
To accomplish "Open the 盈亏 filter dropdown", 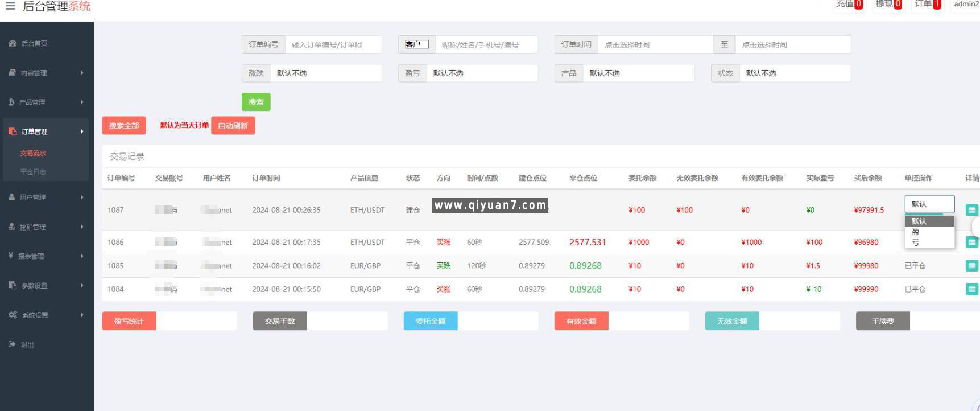I will tap(482, 73).
